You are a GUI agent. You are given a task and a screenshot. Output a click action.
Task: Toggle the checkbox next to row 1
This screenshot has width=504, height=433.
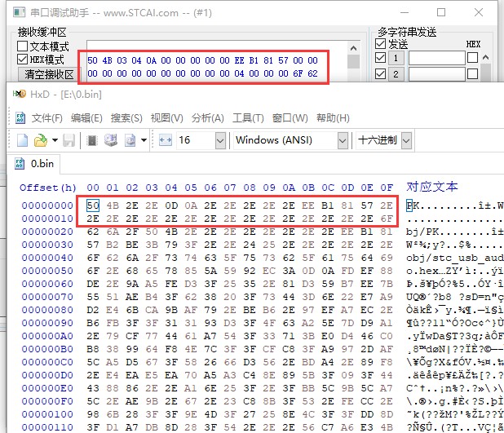pyautogui.click(x=381, y=58)
